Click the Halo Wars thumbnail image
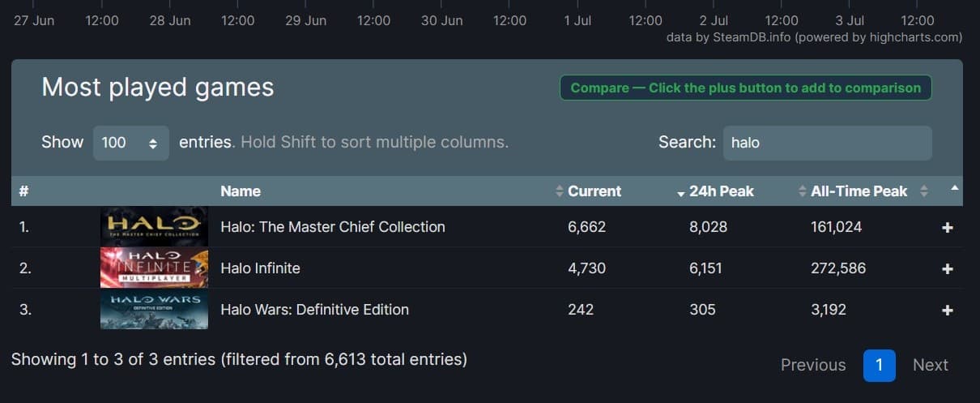The width and height of the screenshot is (980, 403). pos(154,310)
